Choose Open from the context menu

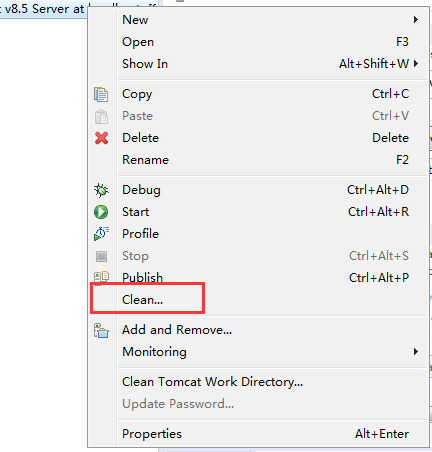coord(138,42)
